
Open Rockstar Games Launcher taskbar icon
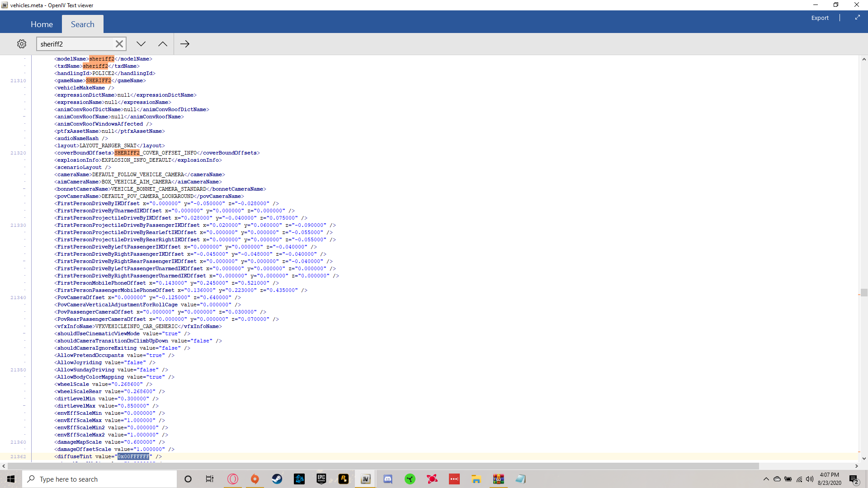point(344,479)
